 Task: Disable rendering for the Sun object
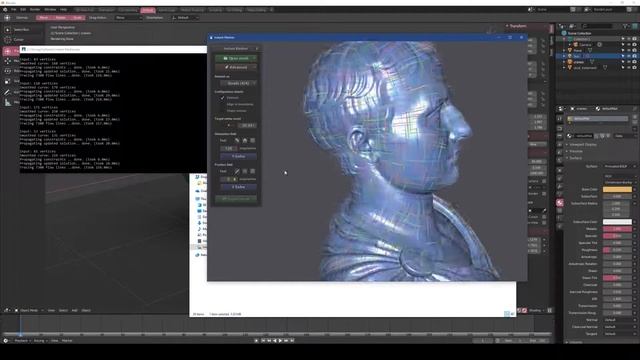point(634,56)
